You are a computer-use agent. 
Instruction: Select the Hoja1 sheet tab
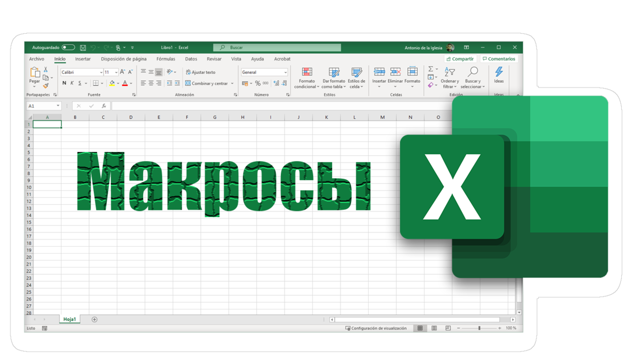tap(70, 319)
